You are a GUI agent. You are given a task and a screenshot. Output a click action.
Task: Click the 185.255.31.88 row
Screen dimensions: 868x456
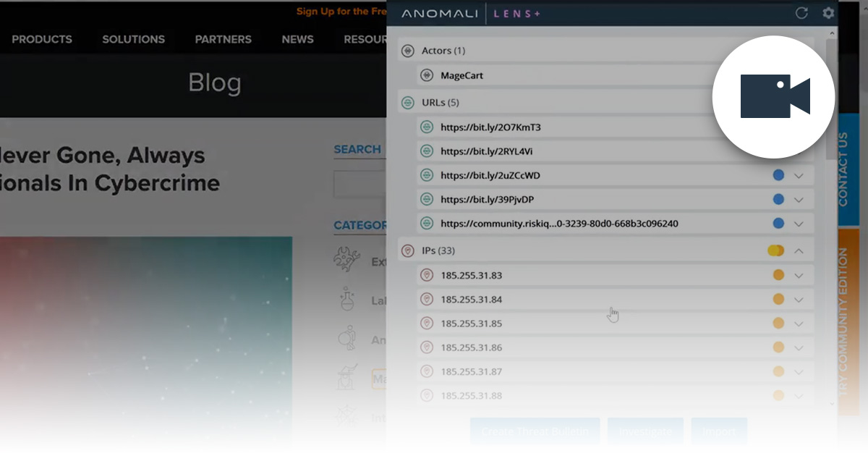pos(616,396)
